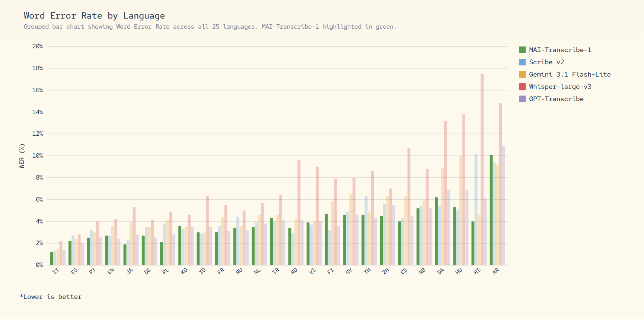Click the DE language axis label
Screen dimensions: 644x319
pyautogui.click(x=147, y=271)
